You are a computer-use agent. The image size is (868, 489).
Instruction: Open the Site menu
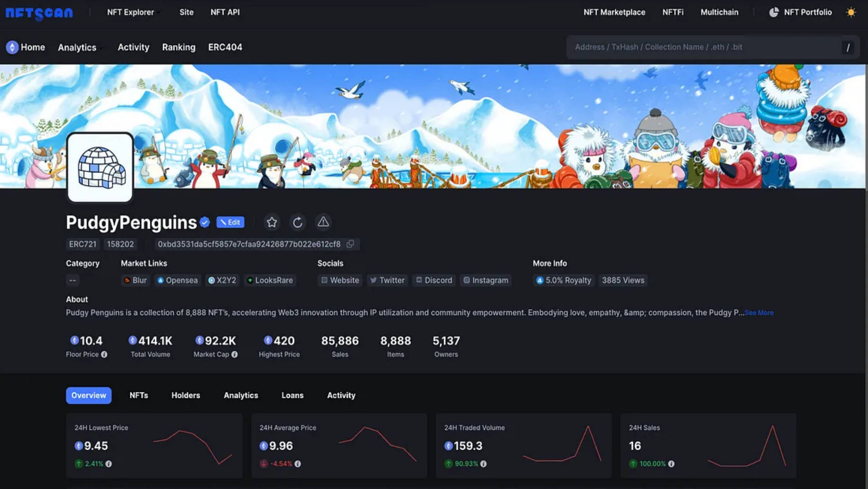(187, 12)
